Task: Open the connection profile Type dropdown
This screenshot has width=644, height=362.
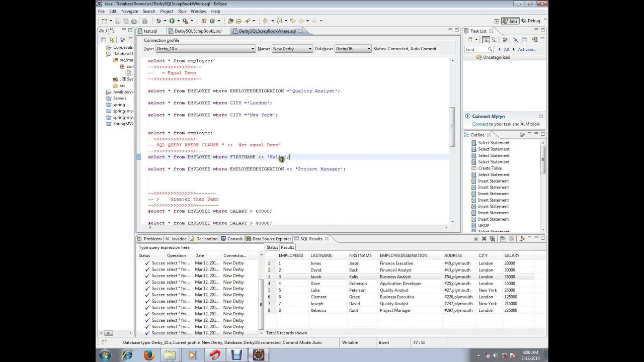Action: (x=205, y=49)
